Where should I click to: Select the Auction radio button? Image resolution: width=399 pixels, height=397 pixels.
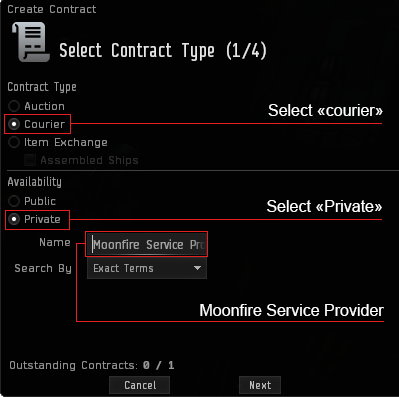point(14,106)
